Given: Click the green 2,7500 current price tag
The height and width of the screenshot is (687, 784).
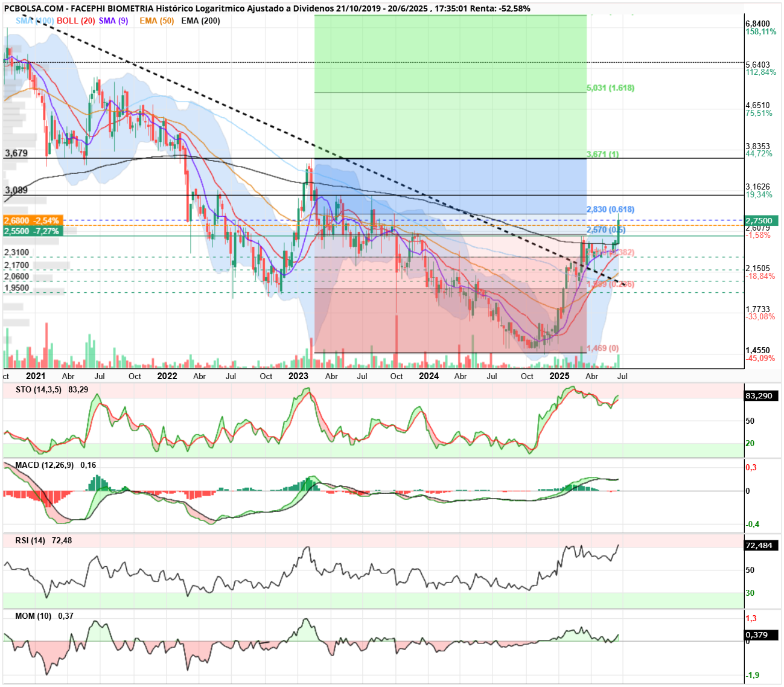Looking at the screenshot, I should [x=762, y=220].
